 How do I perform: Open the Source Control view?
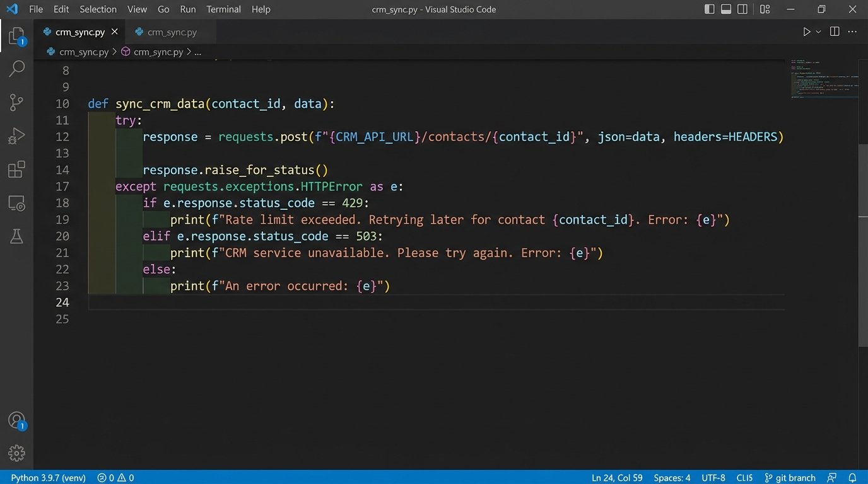16,102
